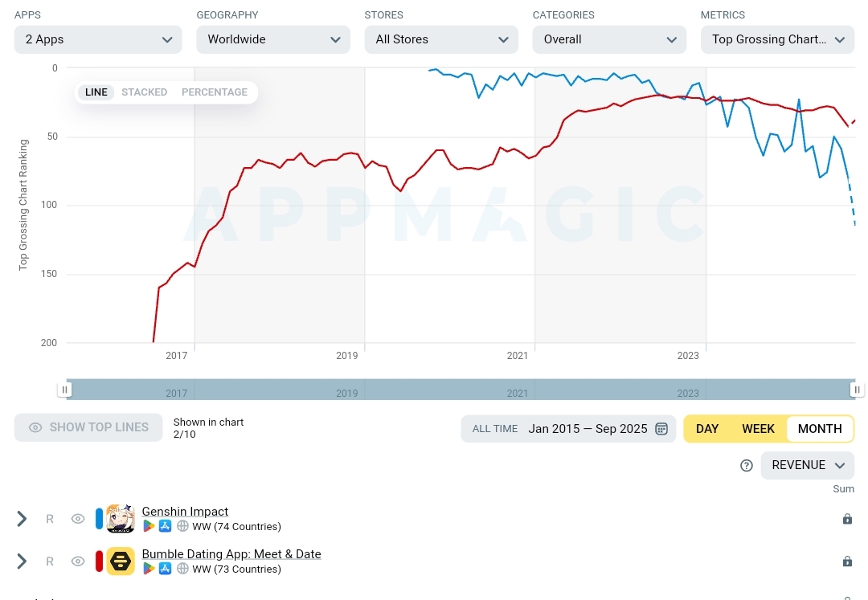
Task: Switch chart to STACKED view
Action: pyautogui.click(x=145, y=92)
